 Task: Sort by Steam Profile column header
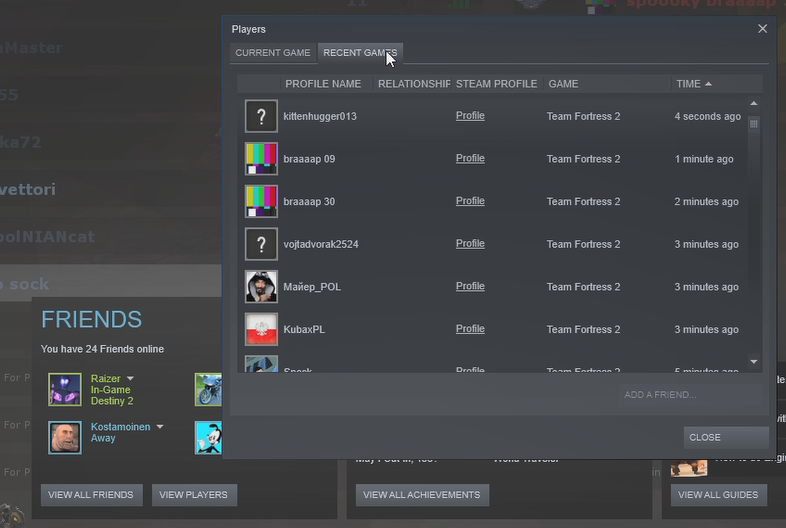click(496, 84)
